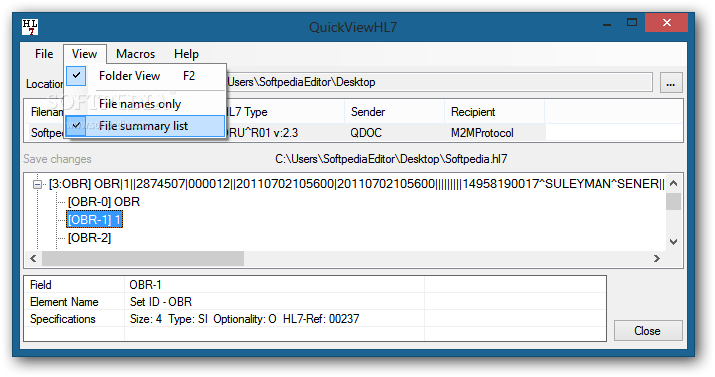Image resolution: width=715 pixels, height=377 pixels.
Task: Open the Help menu
Action: tap(186, 54)
